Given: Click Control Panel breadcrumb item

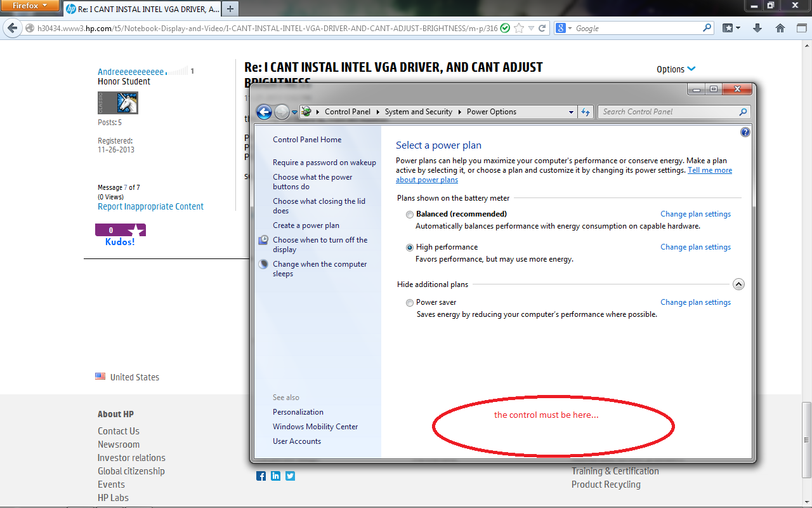Looking at the screenshot, I should tap(347, 112).
